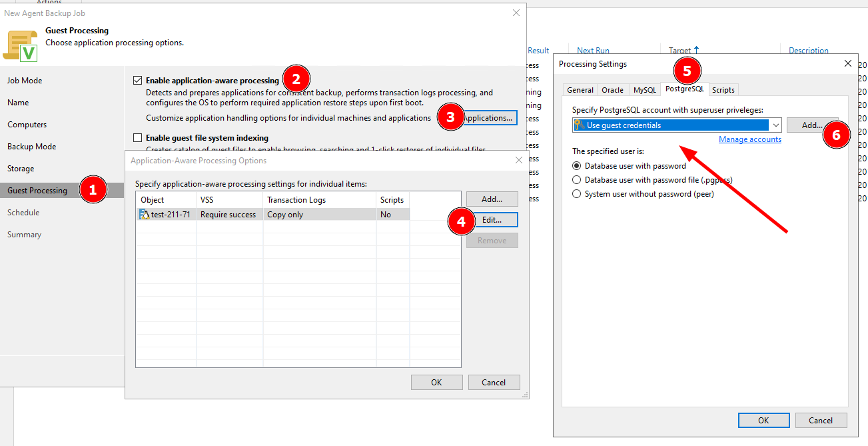Viewport: 868px width, 446px height.
Task: Close the Application-Aware Processing Options dialog
Action: coord(519,160)
